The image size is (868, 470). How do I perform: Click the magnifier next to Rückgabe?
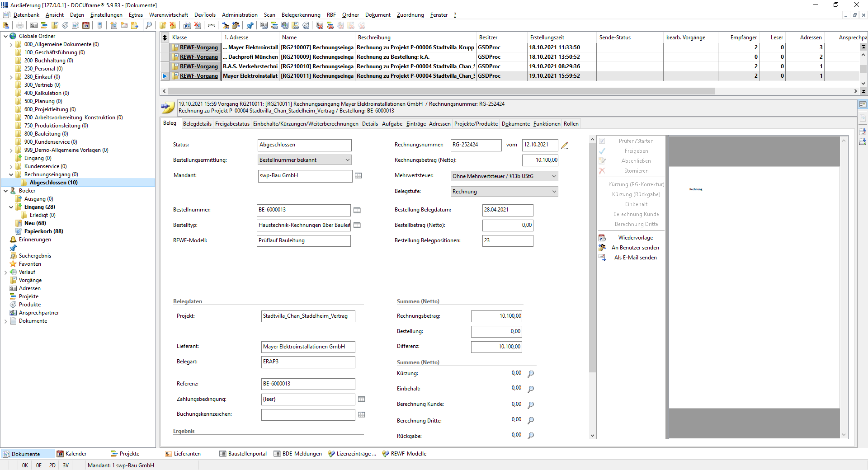tap(531, 436)
